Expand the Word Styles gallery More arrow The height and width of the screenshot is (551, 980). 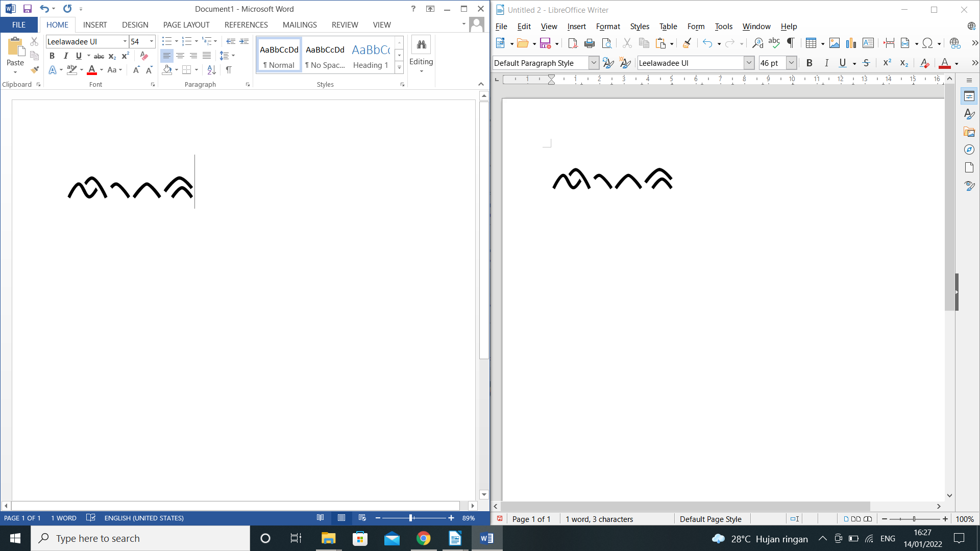pos(400,67)
